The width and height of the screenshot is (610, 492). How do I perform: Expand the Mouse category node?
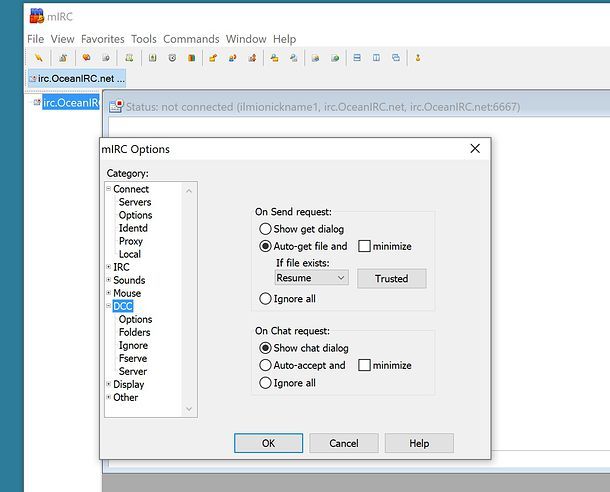[x=109, y=292]
